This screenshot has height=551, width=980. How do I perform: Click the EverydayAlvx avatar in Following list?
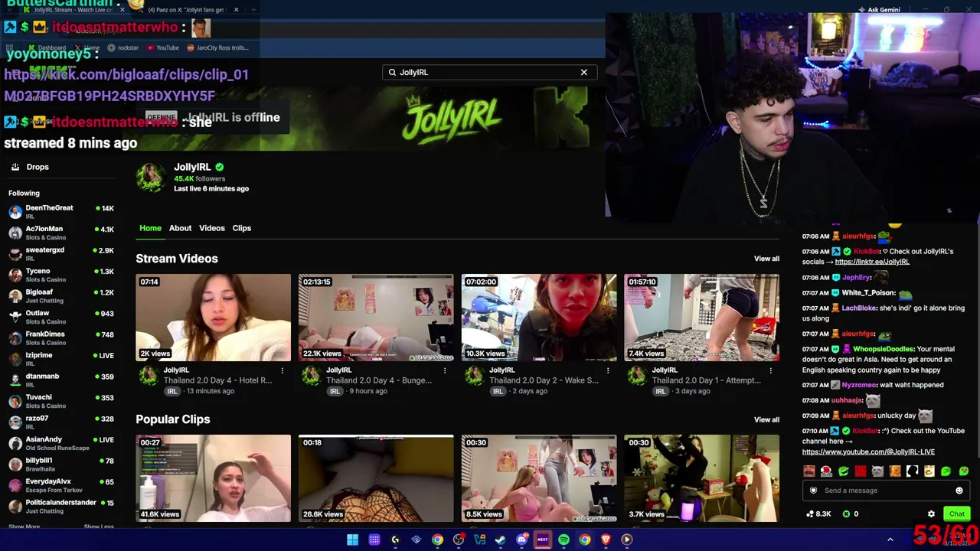(x=15, y=485)
